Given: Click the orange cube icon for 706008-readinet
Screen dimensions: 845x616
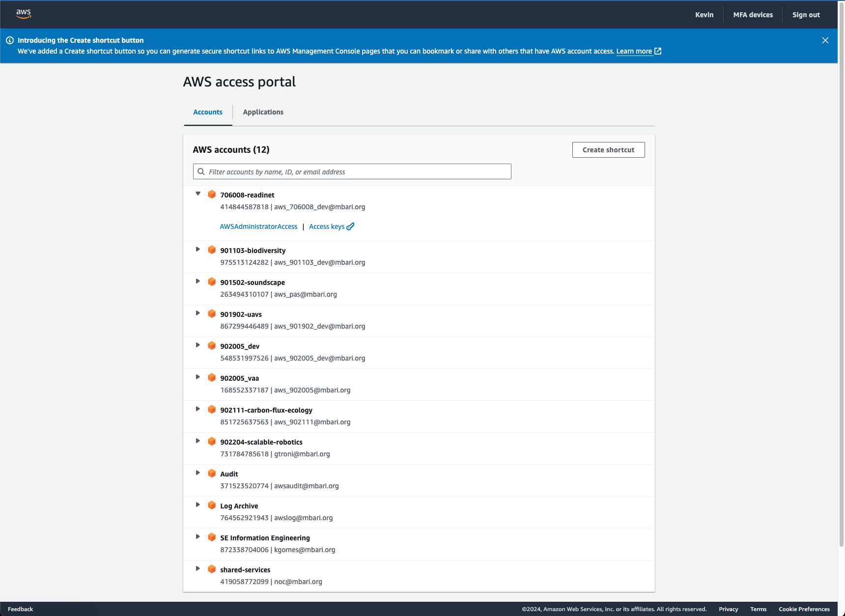Looking at the screenshot, I should [212, 194].
